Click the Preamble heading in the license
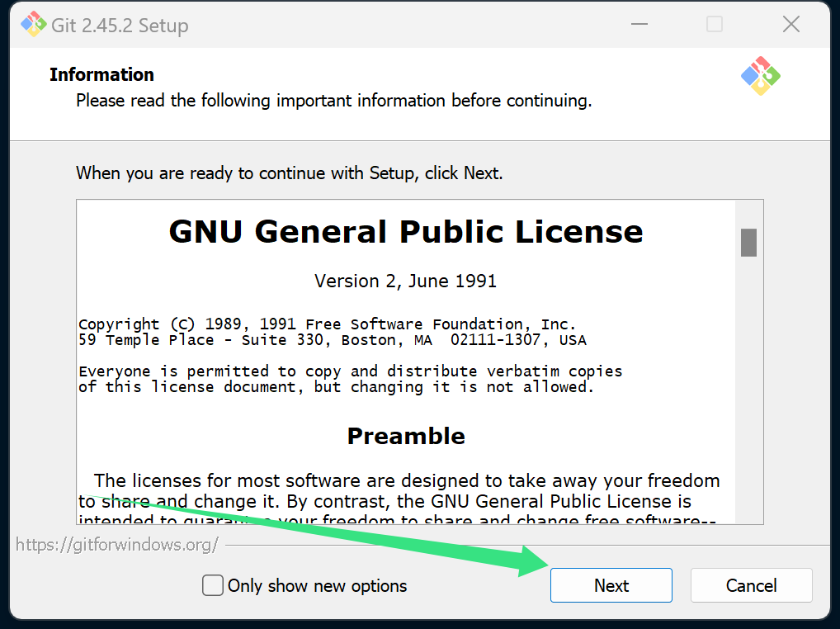The image size is (840, 629). 405,436
